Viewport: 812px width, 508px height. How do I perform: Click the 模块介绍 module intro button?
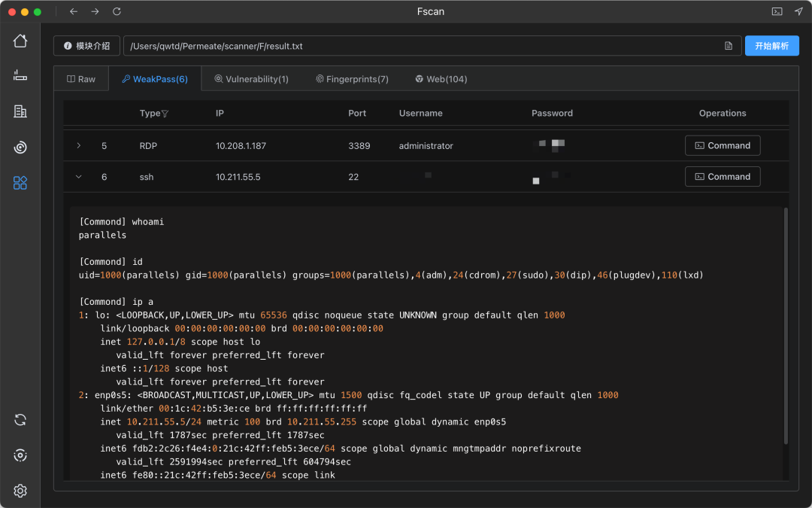[86, 46]
